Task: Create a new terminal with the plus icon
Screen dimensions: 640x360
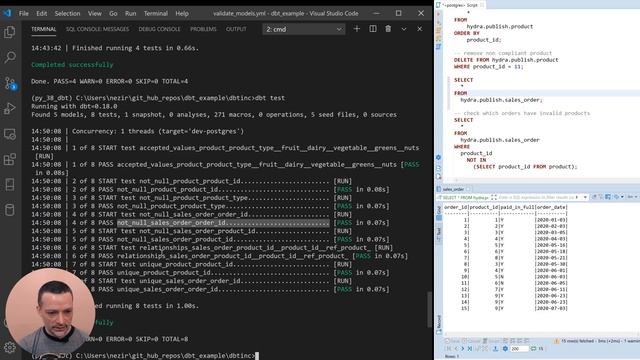Action: point(357,29)
